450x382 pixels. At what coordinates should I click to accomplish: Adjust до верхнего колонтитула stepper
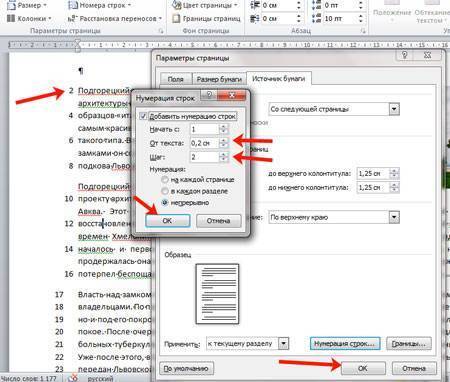point(394,173)
